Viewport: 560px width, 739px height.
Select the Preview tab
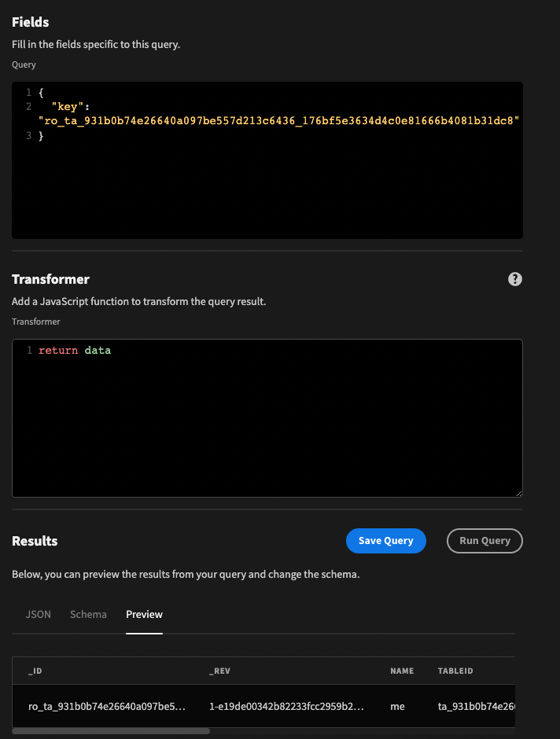pyautogui.click(x=144, y=614)
